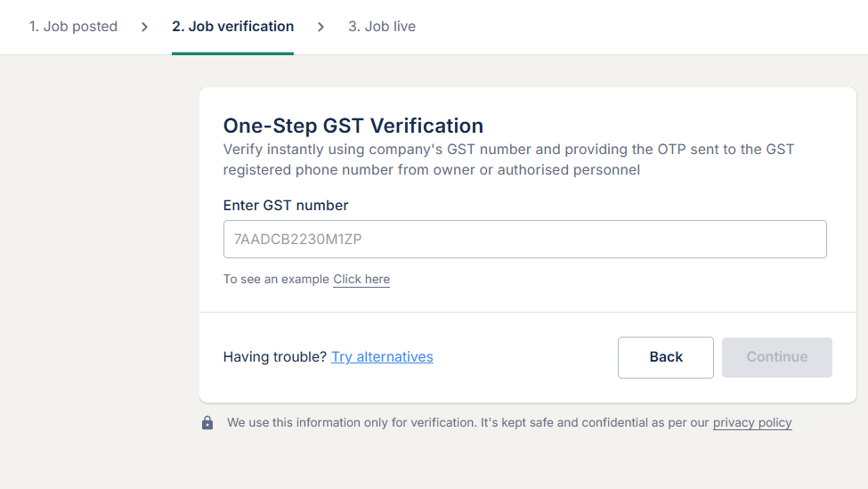The width and height of the screenshot is (868, 489).
Task: Focus the GST number input field
Action: pos(524,240)
